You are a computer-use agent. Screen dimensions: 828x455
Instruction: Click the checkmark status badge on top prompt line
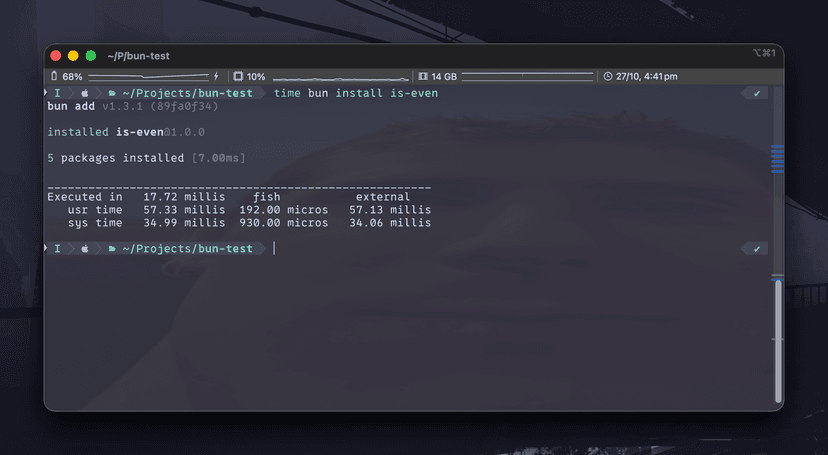[757, 93]
